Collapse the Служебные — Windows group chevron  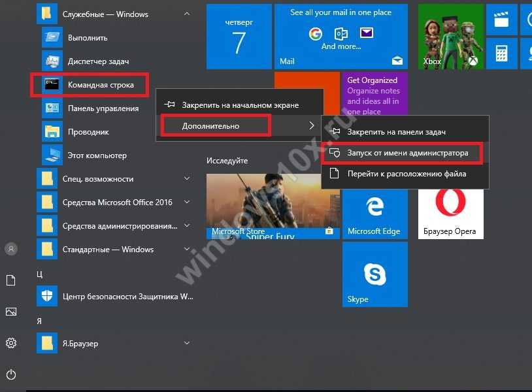tap(187, 14)
